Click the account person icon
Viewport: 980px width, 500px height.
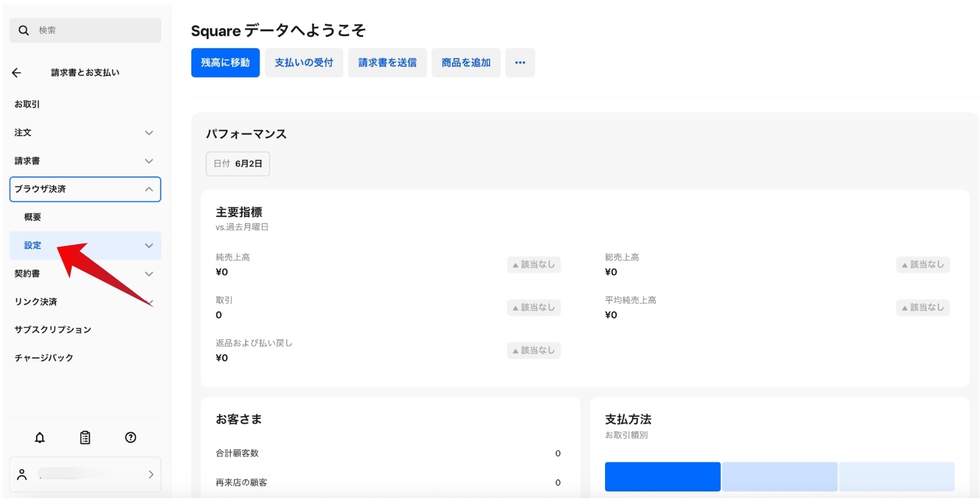click(22, 474)
